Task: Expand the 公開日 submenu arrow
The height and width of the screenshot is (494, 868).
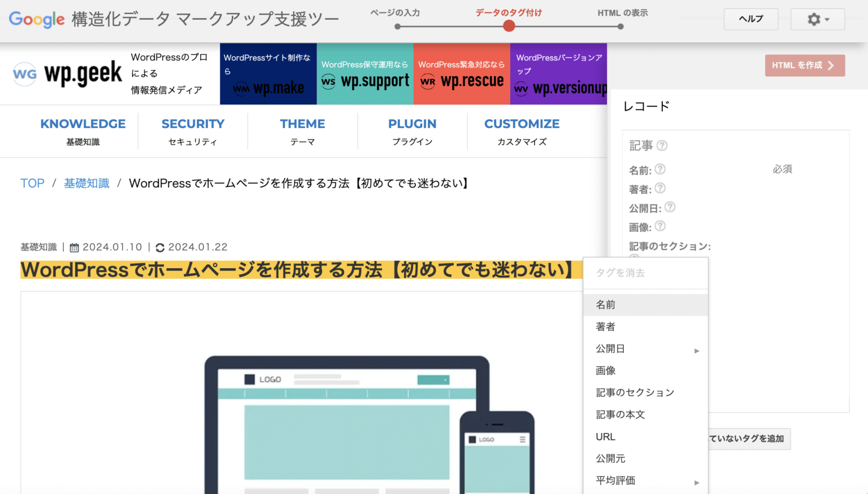Action: click(x=697, y=351)
